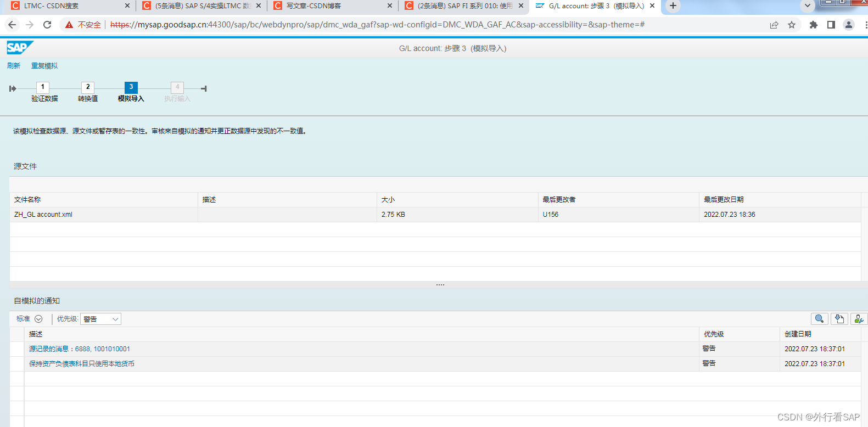This screenshot has height=427, width=868.
Task: Click the 最后更改日期 column header
Action: pos(780,200)
